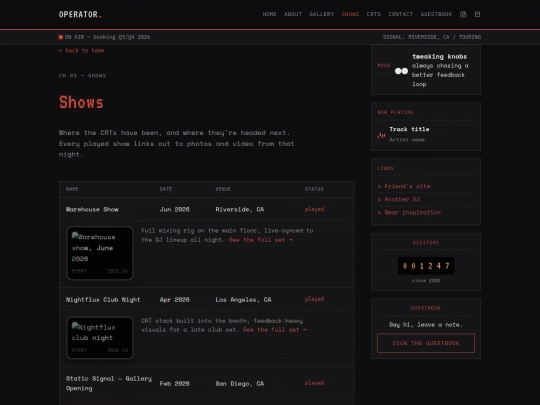The image size is (540, 405).
Task: Click the Say hi, leave a note text
Action: tap(426, 324)
